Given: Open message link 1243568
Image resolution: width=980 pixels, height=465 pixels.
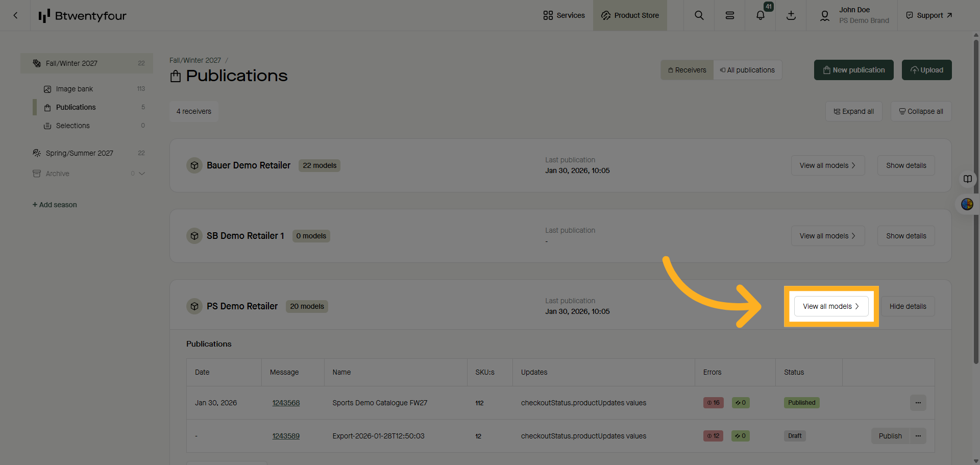Looking at the screenshot, I should pyautogui.click(x=286, y=403).
